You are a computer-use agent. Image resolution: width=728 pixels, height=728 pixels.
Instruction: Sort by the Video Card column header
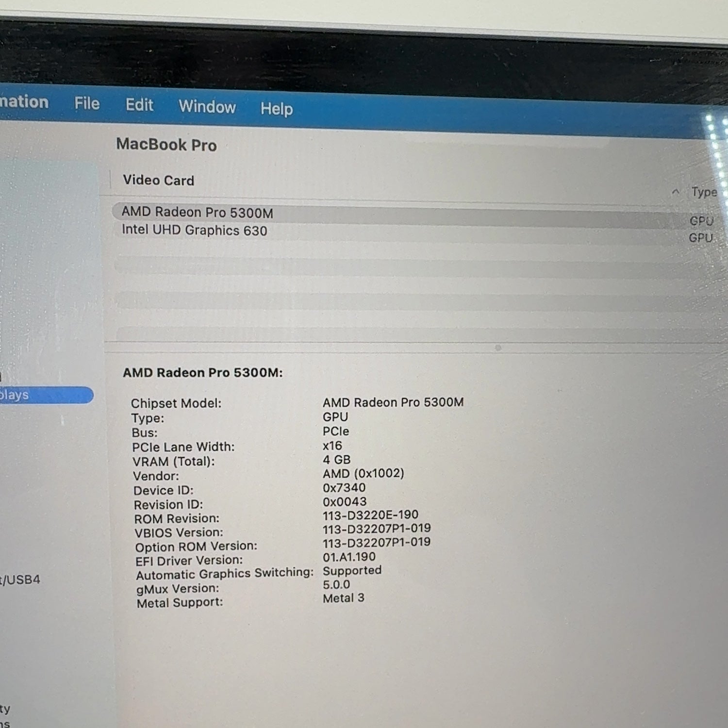(x=159, y=180)
